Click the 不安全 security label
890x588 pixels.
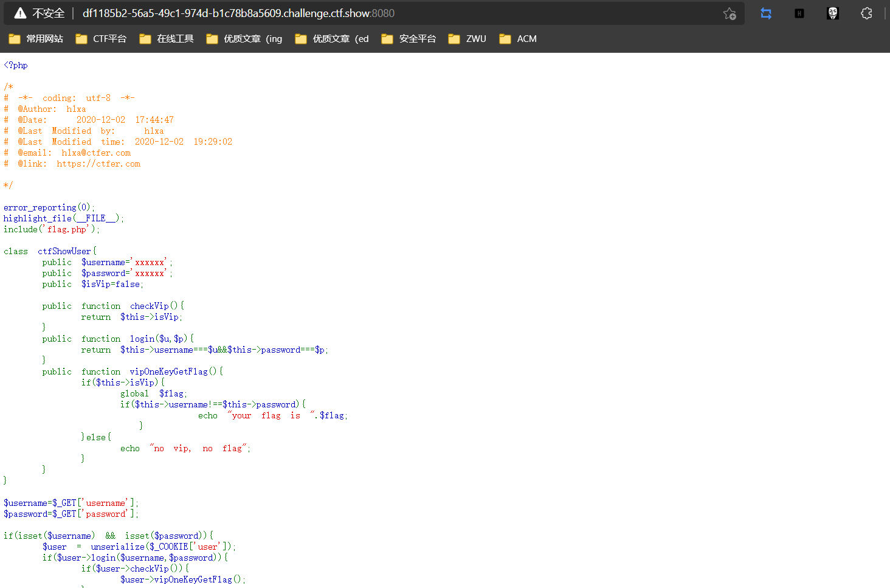click(x=48, y=13)
